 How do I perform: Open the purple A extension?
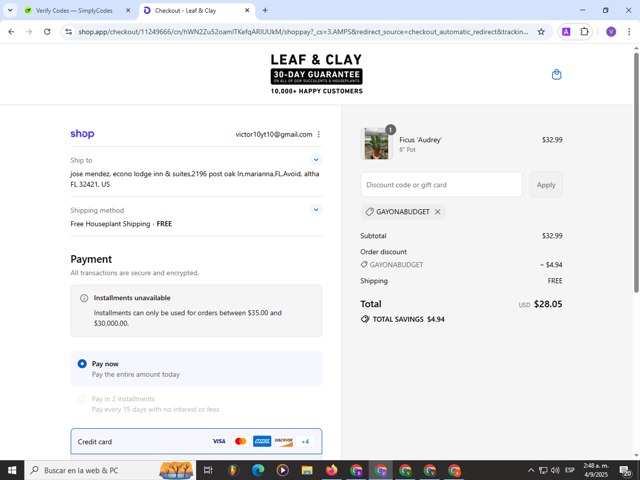(x=566, y=32)
